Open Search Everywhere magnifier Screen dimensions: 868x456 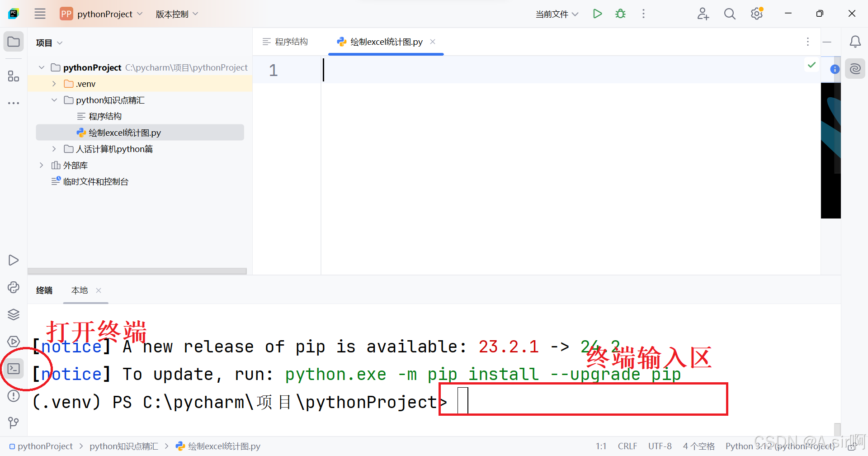point(729,14)
